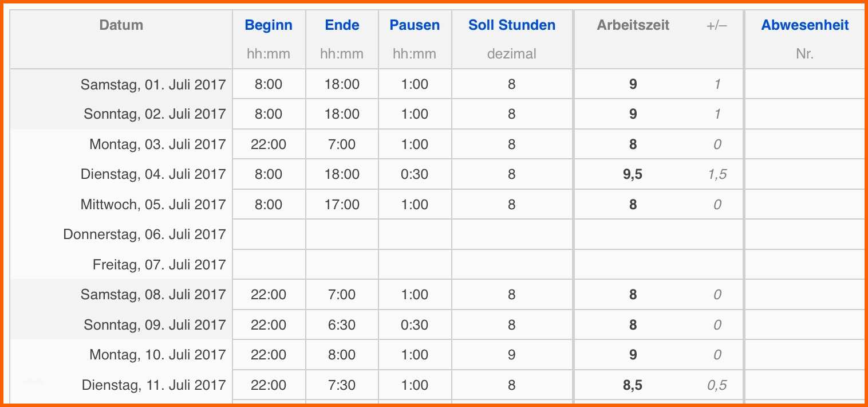Edit Ende time 7:30 on Dienstag, 11. Juli

tap(342, 385)
